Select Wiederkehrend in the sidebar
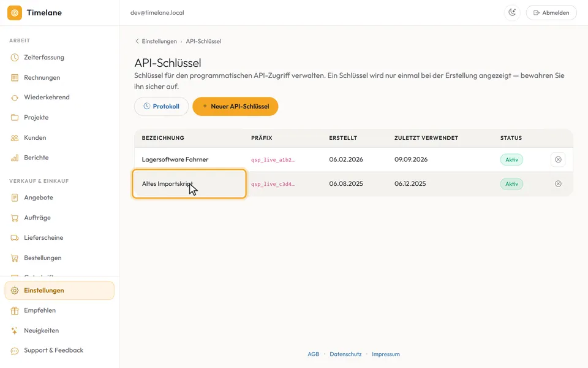The height and width of the screenshot is (368, 588). tap(59, 98)
